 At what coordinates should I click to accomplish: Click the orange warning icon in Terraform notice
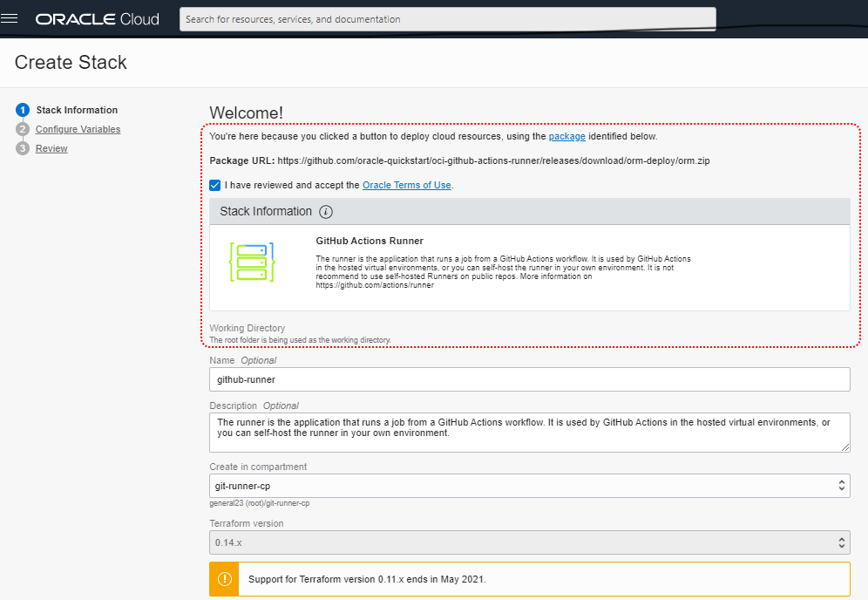point(225,579)
